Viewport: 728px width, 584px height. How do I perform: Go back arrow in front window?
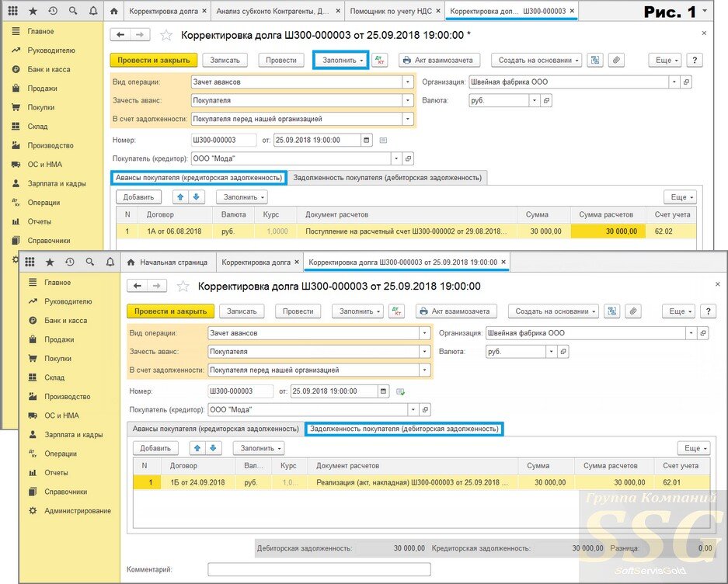(138, 286)
